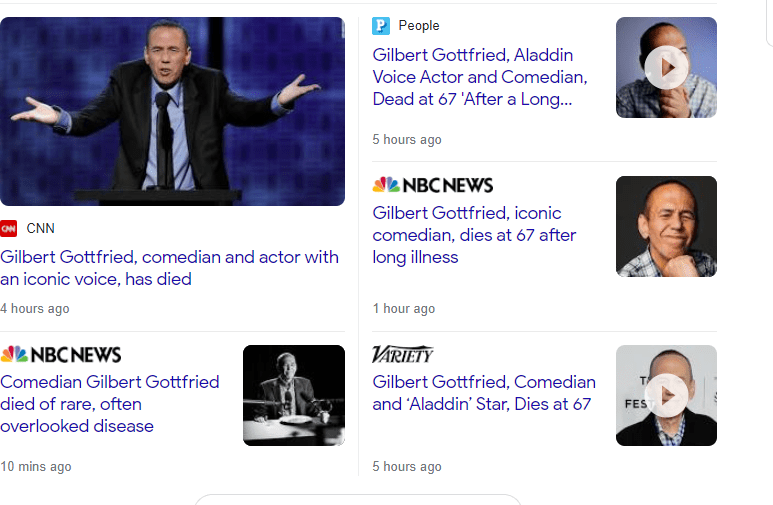Image resolution: width=773 pixels, height=505 pixels.
Task: Click the 'People' source name text
Action: tap(419, 26)
